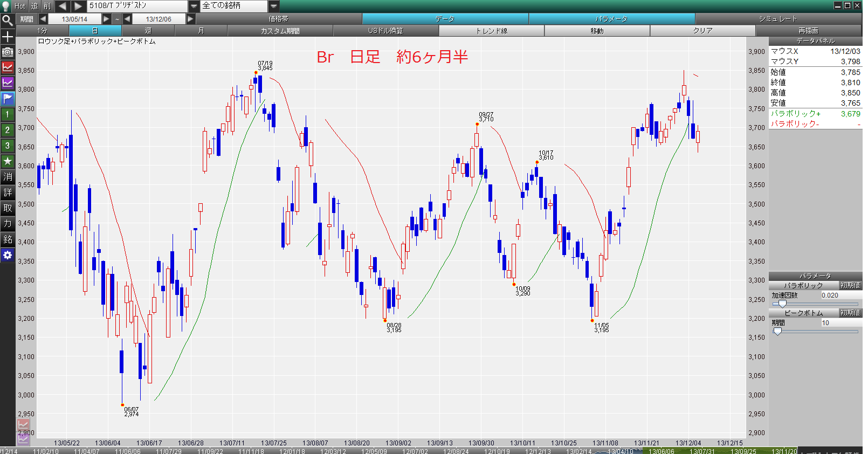Click the 加速因数 slider handle

(782, 304)
